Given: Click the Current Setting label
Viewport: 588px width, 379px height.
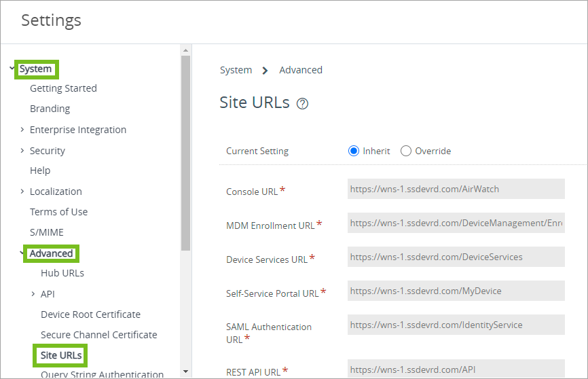Looking at the screenshot, I should pyautogui.click(x=257, y=151).
